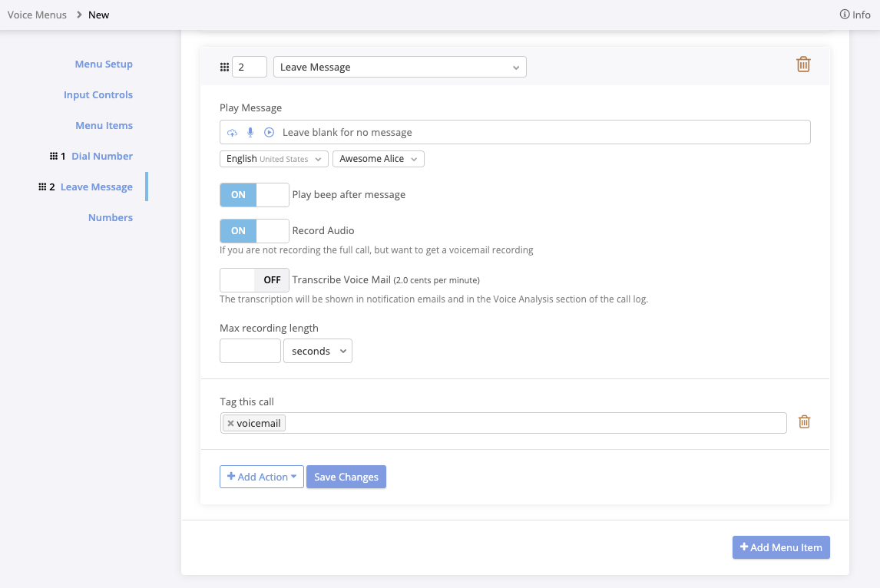Click the Add Menu Item button
880x588 pixels.
781,547
